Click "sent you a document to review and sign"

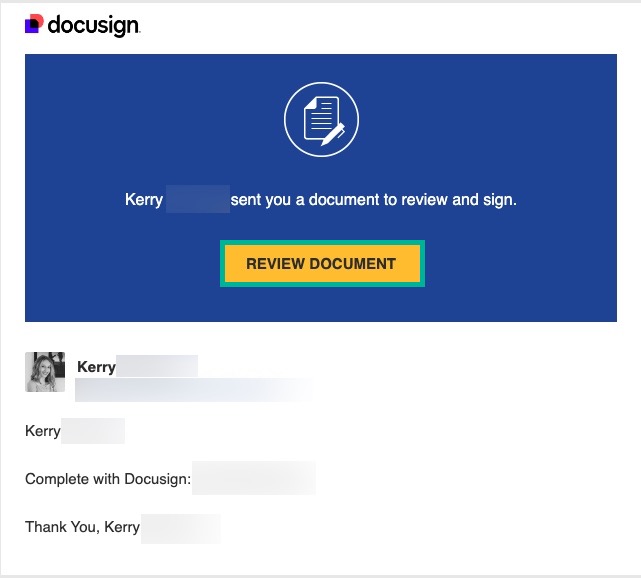tap(373, 200)
